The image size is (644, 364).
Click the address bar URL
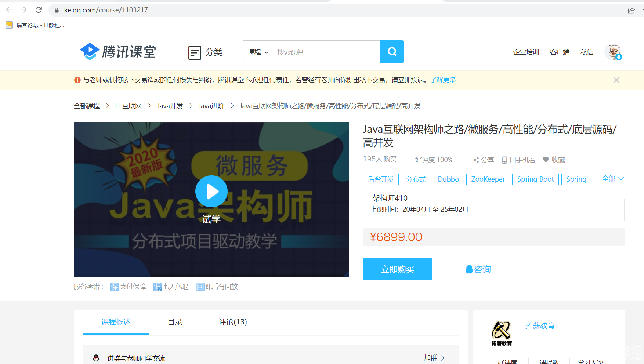click(106, 10)
